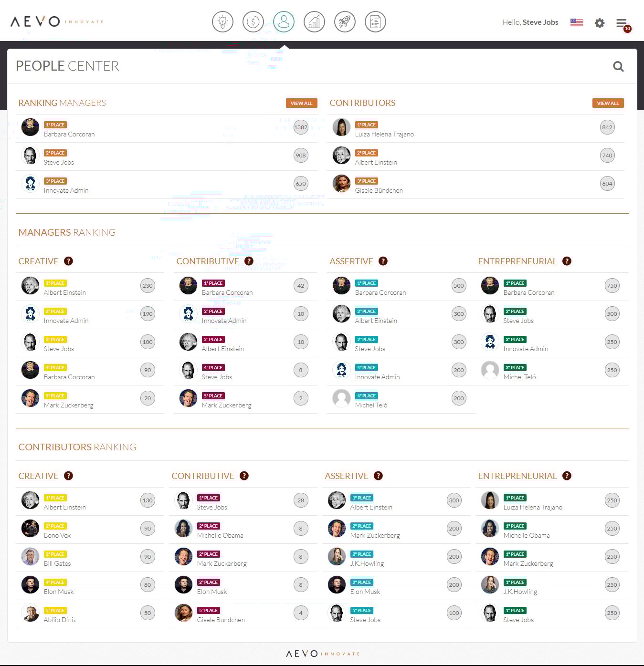The image size is (644, 666).
Task: Select Bono Vox name
Action: (57, 536)
